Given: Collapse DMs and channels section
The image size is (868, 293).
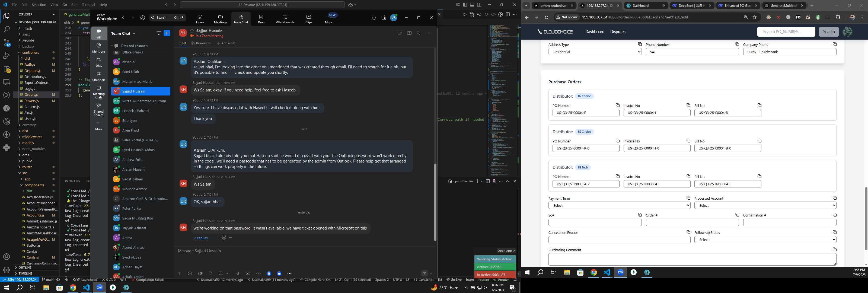Looking at the screenshot, I should (112, 46).
